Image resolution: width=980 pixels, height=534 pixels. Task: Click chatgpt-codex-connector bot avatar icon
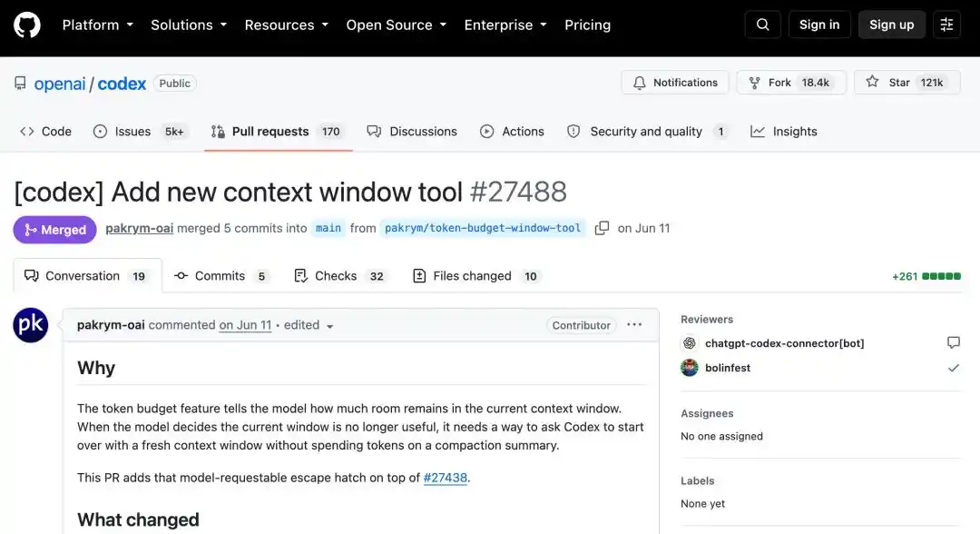[690, 343]
